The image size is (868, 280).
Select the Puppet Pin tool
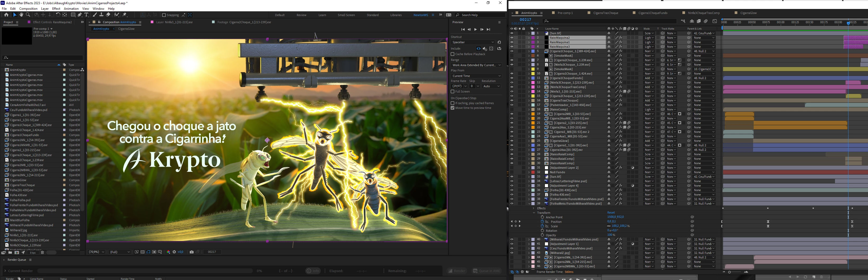125,15
